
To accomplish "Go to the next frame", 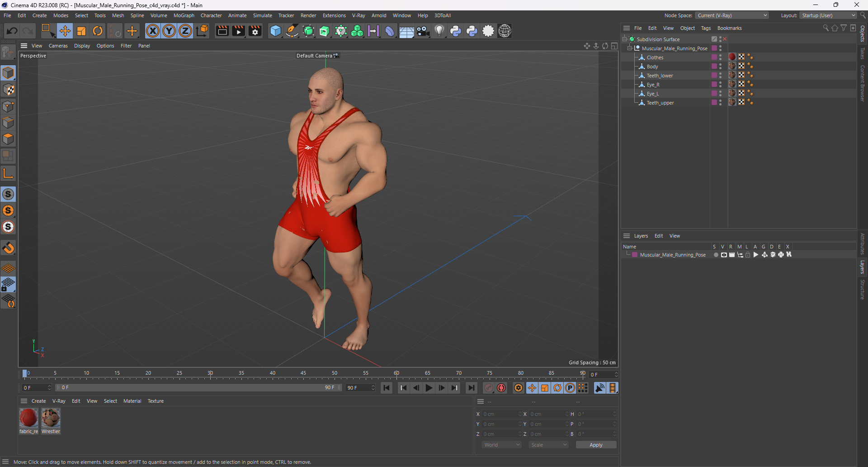I will click(x=442, y=388).
